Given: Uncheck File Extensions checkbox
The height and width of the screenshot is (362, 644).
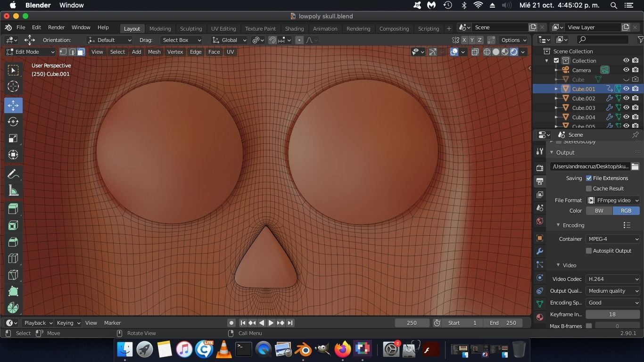Looking at the screenshot, I should coord(589,178).
